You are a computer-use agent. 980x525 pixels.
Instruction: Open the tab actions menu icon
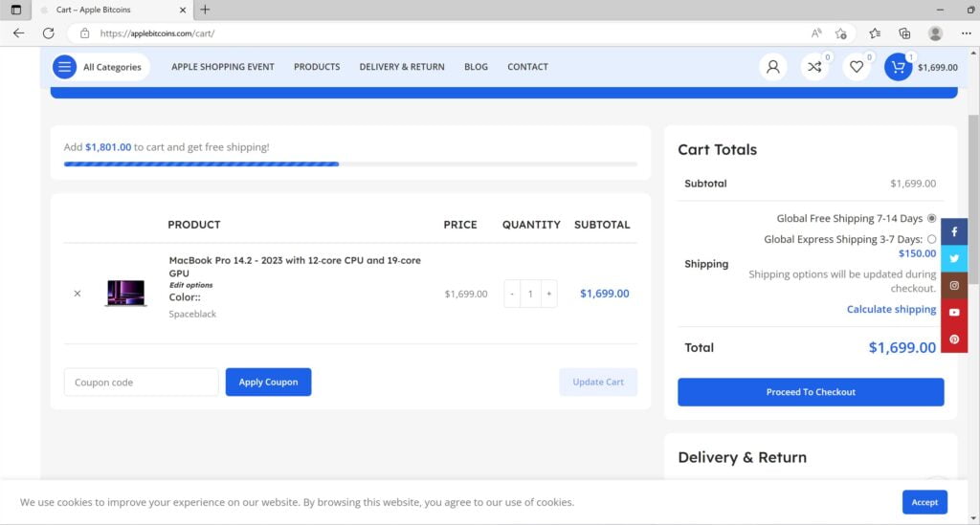(x=15, y=10)
